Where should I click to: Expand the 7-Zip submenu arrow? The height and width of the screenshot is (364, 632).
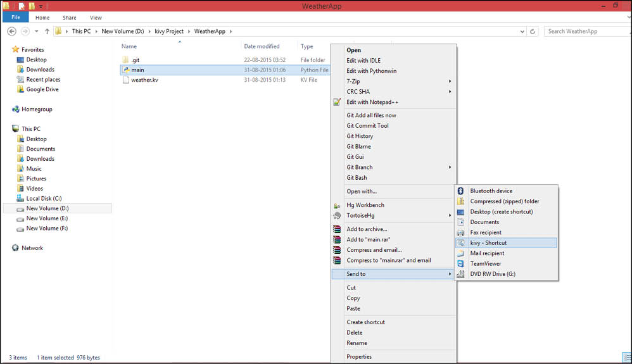click(450, 81)
